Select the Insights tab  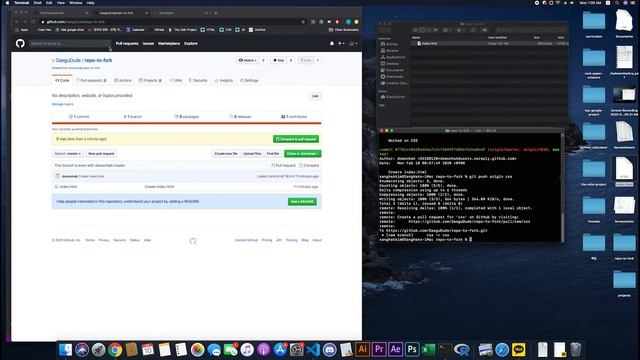pyautogui.click(x=224, y=80)
